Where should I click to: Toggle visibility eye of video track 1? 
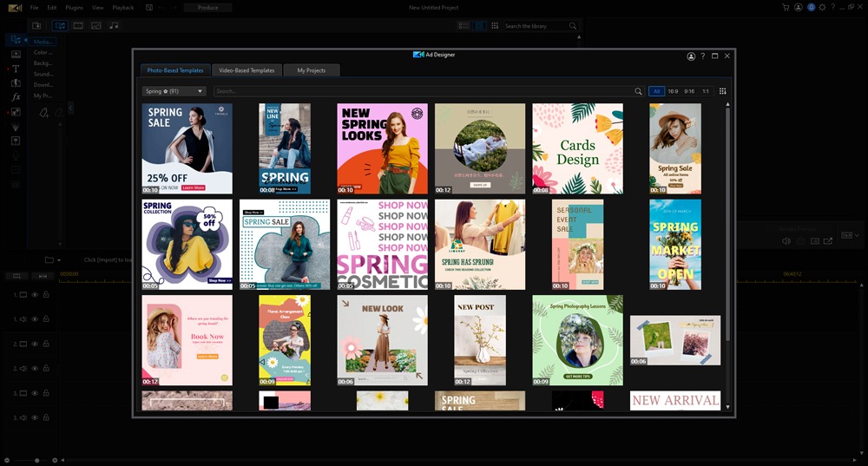pyautogui.click(x=35, y=295)
